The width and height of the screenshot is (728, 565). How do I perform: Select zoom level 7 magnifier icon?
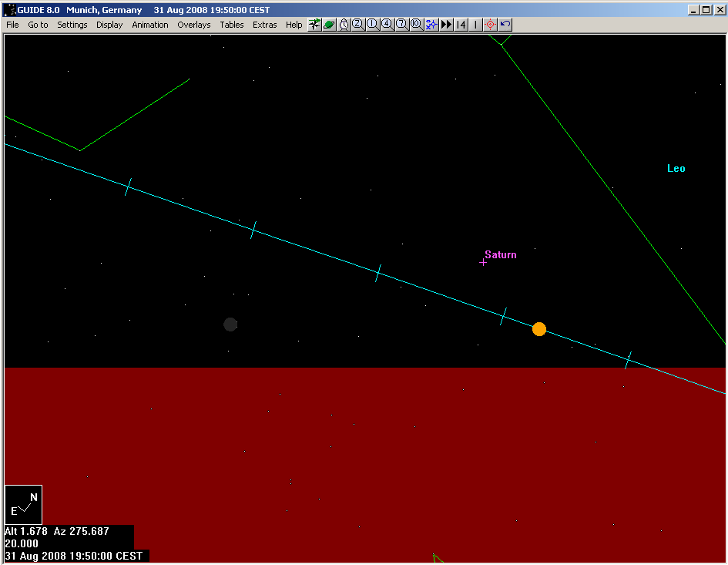(401, 25)
